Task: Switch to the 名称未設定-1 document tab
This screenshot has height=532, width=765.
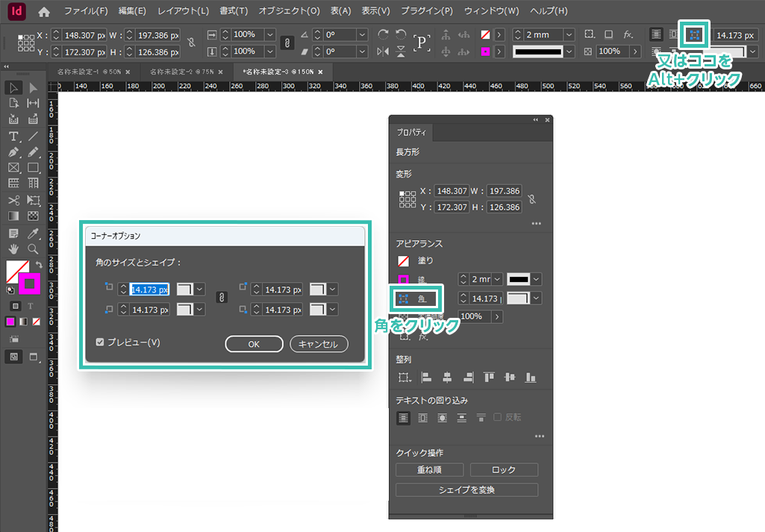Action: [89, 72]
